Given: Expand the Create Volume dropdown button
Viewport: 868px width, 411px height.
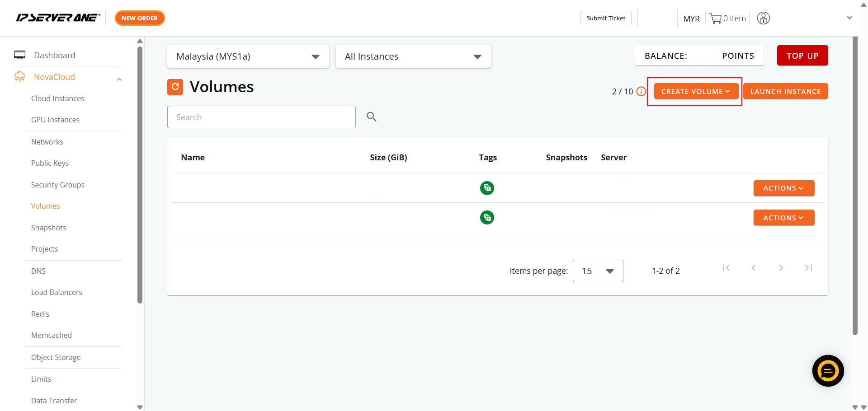Looking at the screenshot, I should 695,91.
